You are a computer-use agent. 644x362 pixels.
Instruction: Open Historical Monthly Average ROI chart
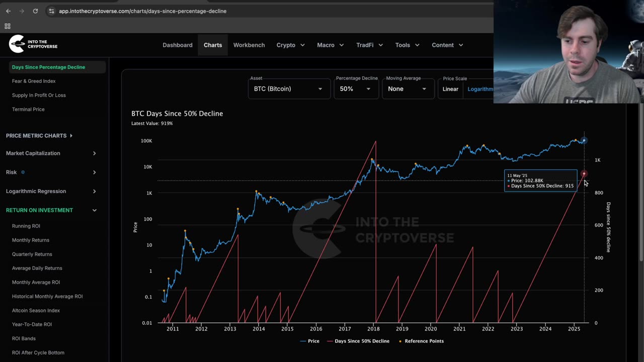point(47,297)
